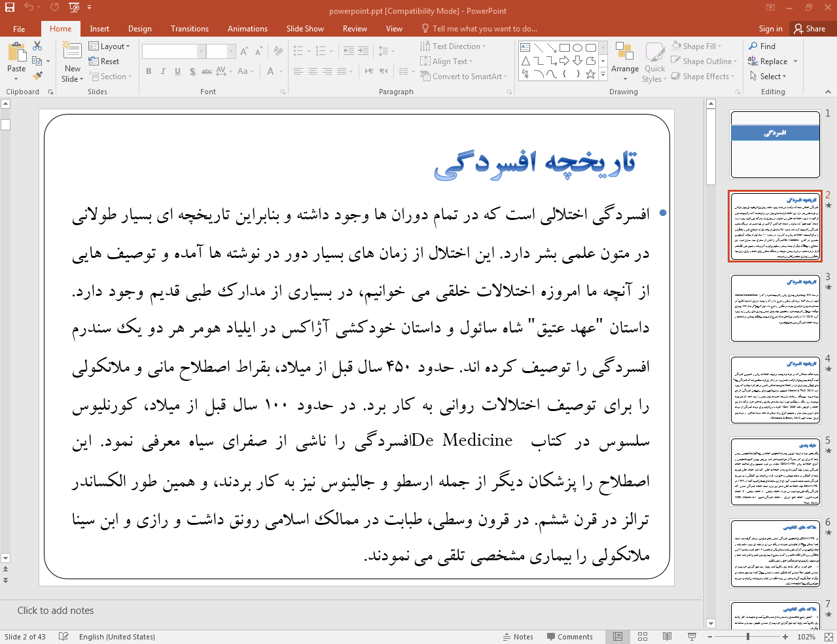Viewport: 837px width, 644px height.
Task: Select slide 4 thumbnail
Action: (775, 390)
